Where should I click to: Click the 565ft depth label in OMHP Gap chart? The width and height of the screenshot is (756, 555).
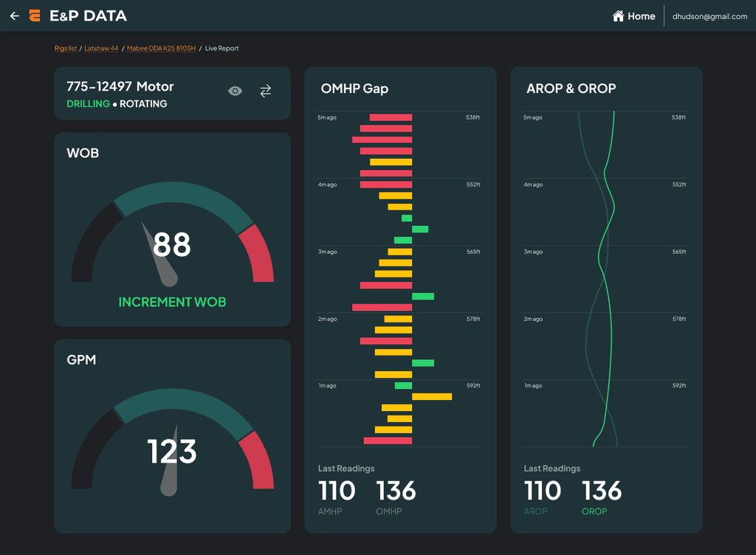tap(473, 252)
